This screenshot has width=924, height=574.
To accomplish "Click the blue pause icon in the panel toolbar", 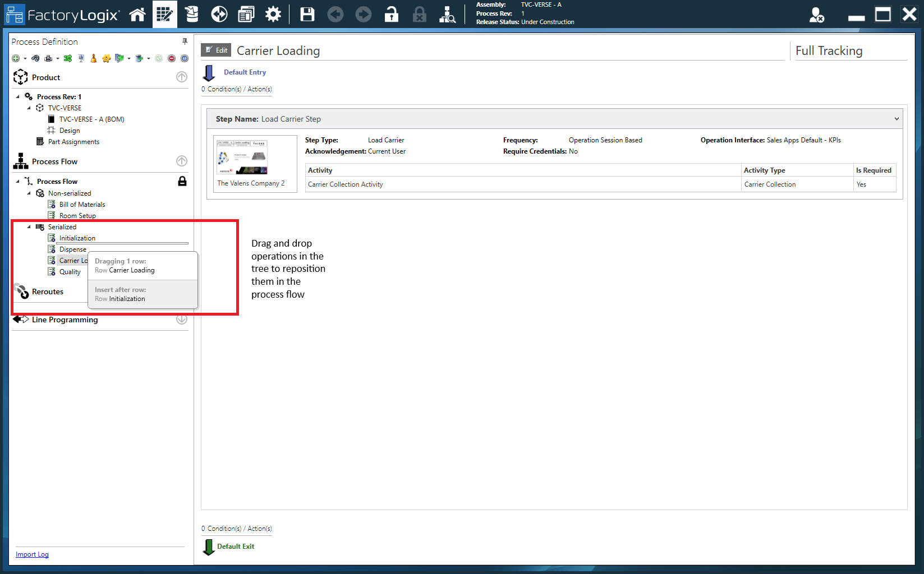I will pos(185,58).
